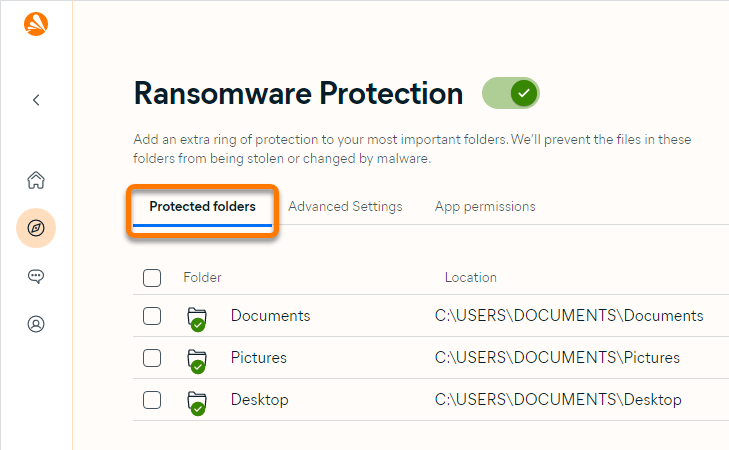729x450 pixels.
Task: Open the chat messages icon
Action: pos(36,277)
